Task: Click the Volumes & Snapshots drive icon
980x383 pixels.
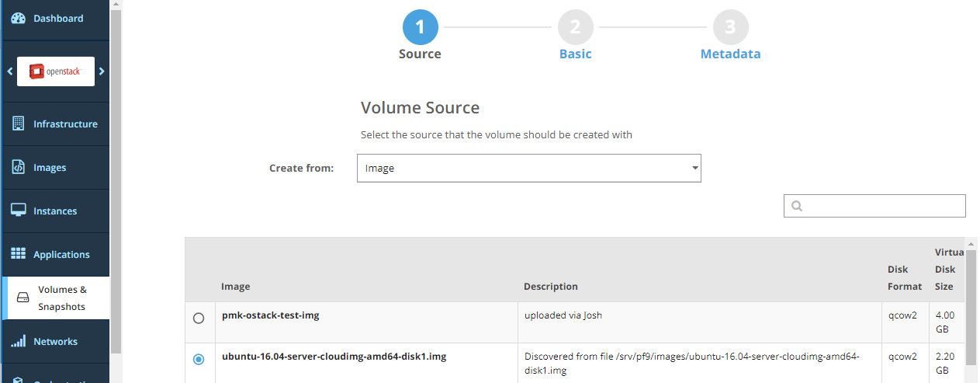Action: click(23, 298)
